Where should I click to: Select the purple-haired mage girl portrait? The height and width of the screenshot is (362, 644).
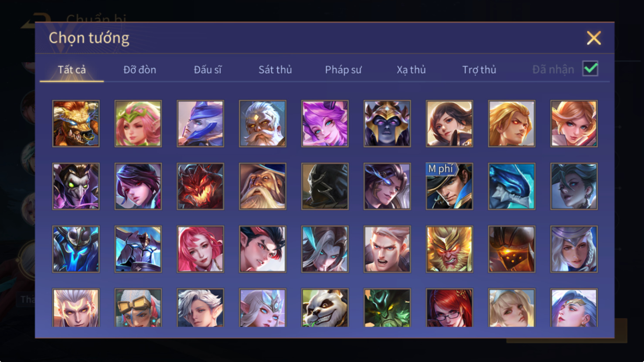[x=325, y=124]
